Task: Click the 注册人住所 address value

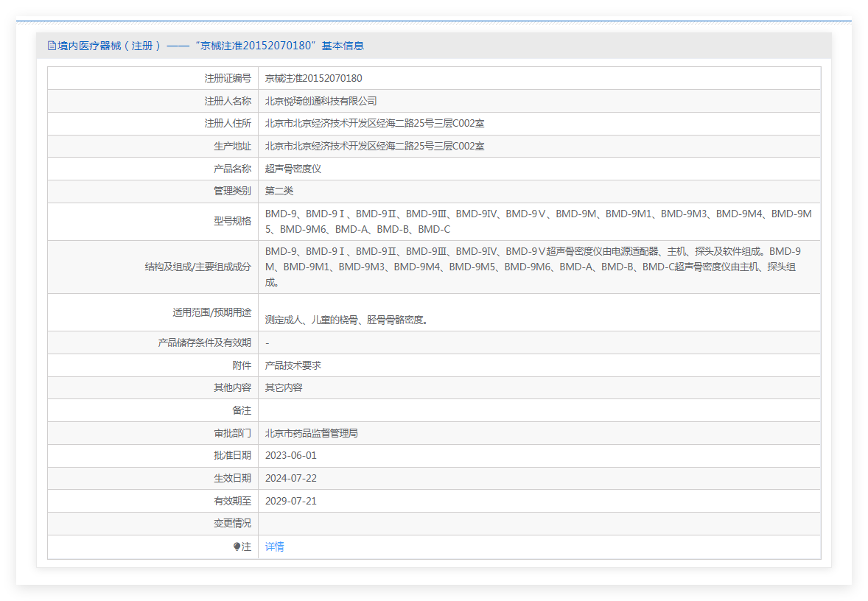Action: tap(374, 124)
